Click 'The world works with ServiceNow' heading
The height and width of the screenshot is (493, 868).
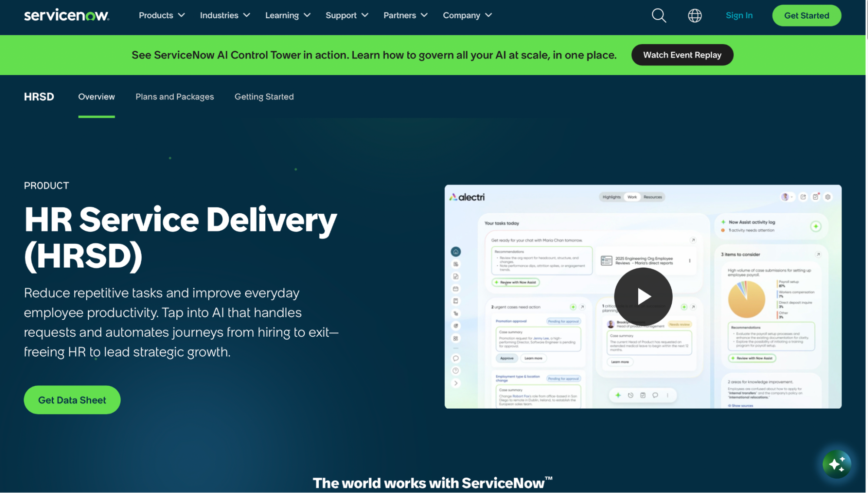pos(432,483)
